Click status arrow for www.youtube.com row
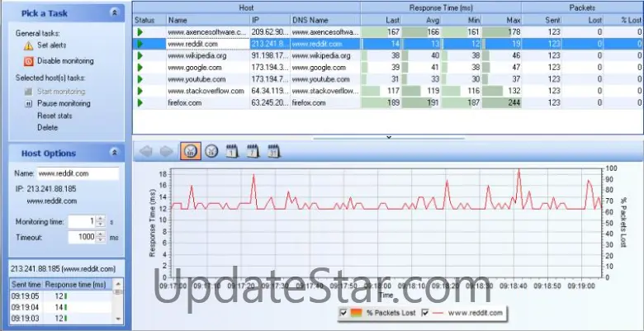644x331 pixels. pos(140,79)
